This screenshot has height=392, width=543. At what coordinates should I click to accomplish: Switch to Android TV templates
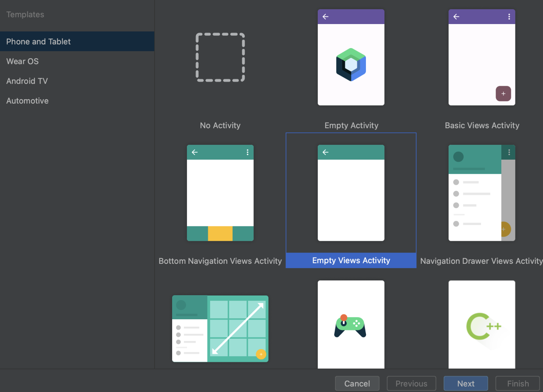[27, 81]
